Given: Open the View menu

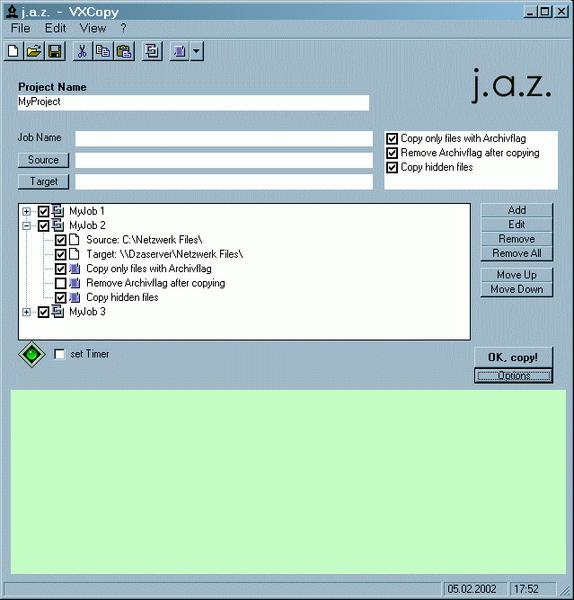Looking at the screenshot, I should point(93,28).
